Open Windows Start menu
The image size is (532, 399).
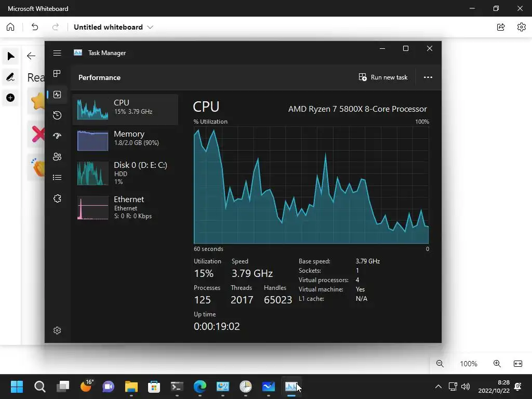(x=17, y=387)
